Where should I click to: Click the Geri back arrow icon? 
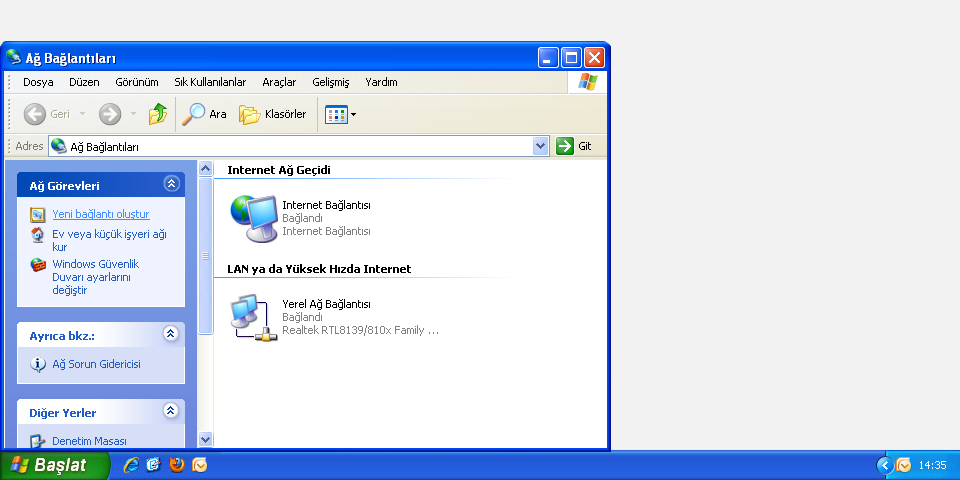pyautogui.click(x=35, y=114)
